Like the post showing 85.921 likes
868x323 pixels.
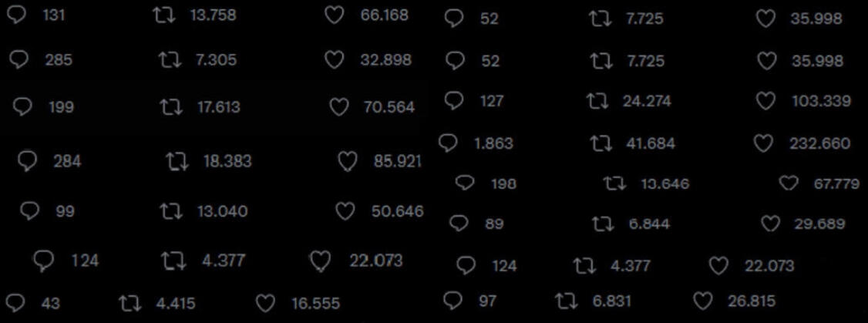click(x=348, y=162)
